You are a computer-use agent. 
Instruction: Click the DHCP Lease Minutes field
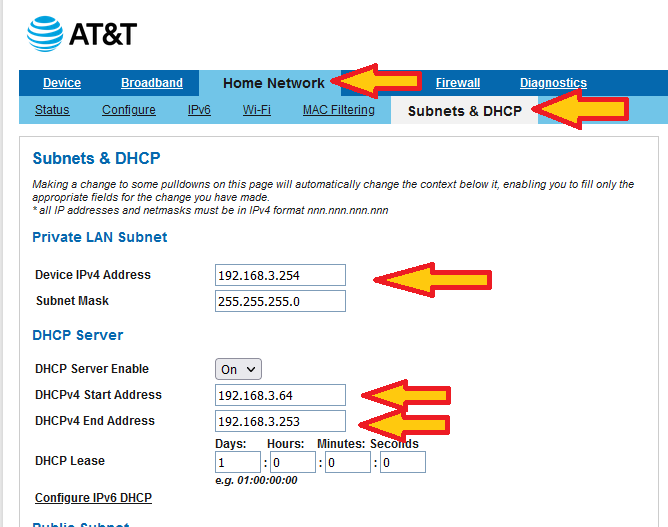(348, 462)
